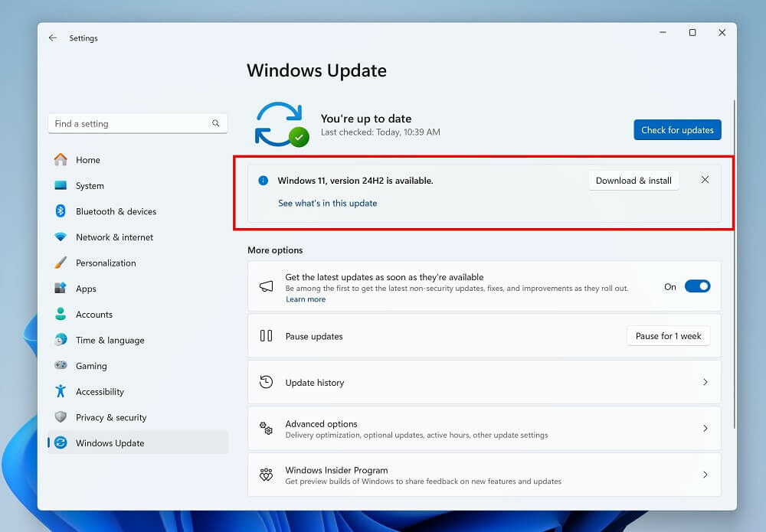Click 'Windows Insider Program' title text
This screenshot has width=766, height=532.
(336, 470)
